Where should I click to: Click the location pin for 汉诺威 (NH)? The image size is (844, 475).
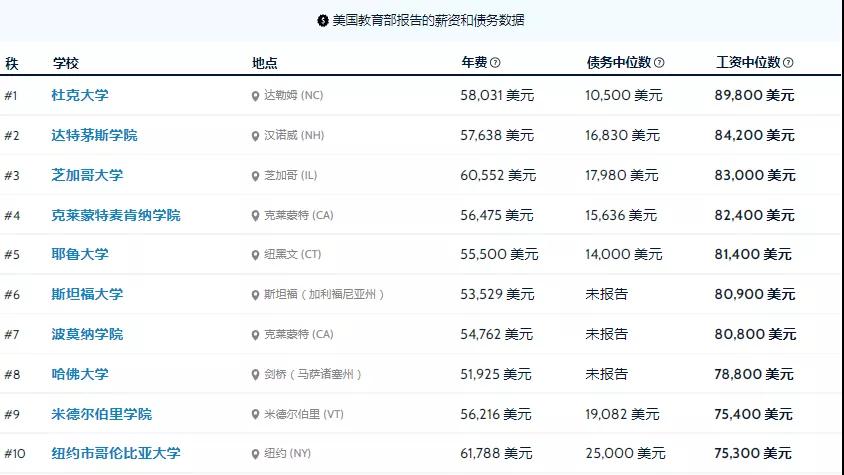click(255, 136)
